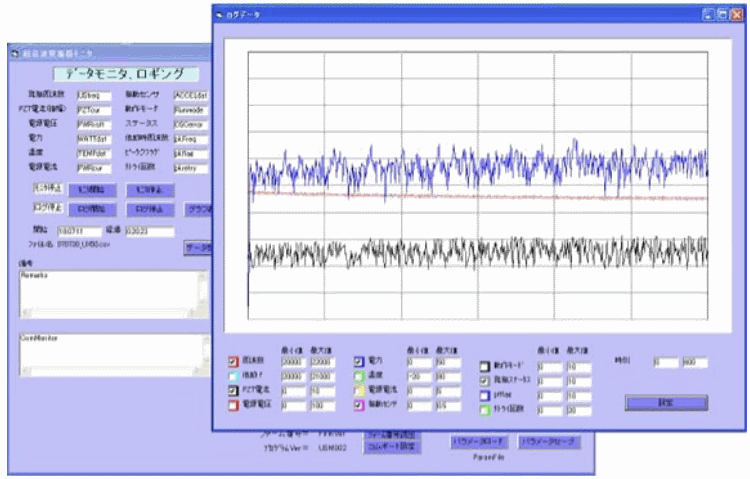Click the パラメータセーブ button
The image size is (750, 479).
pos(549,442)
